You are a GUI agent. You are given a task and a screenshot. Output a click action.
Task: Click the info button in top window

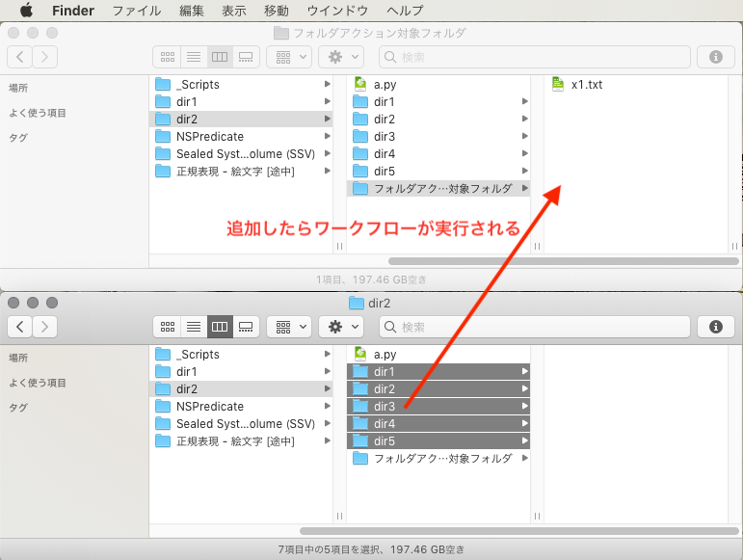point(715,57)
